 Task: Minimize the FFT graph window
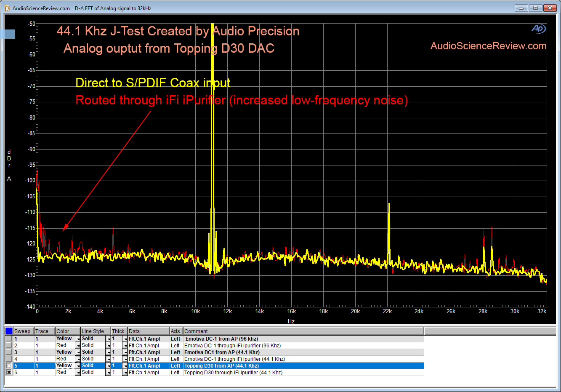521,8
